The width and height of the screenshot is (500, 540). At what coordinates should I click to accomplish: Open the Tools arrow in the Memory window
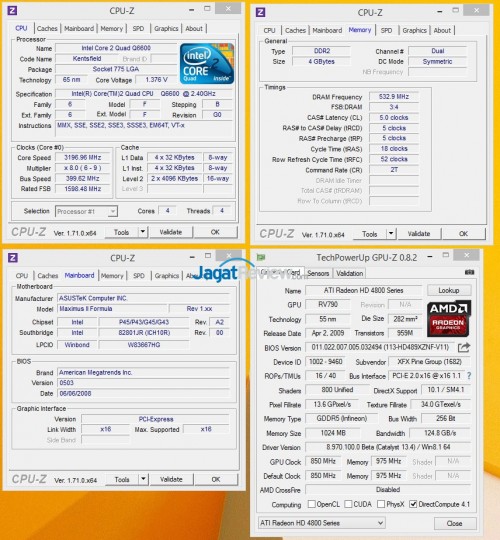coord(391,233)
